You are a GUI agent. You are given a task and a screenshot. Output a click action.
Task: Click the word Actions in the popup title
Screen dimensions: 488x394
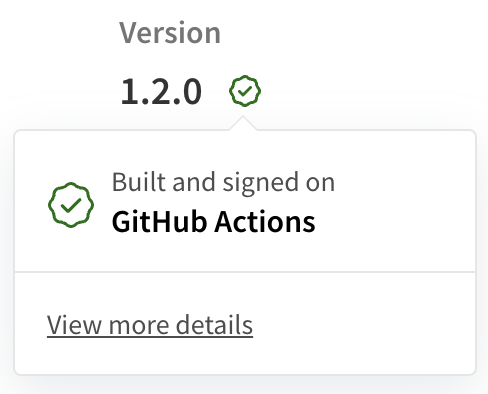[x=265, y=222]
